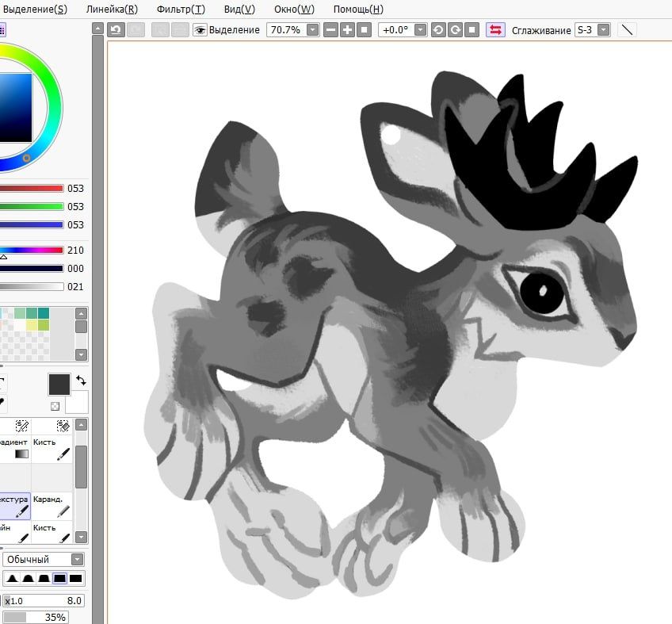Viewport: 672px width, 624px height.
Task: Zoom in with the plus icon
Action: pyautogui.click(x=348, y=30)
